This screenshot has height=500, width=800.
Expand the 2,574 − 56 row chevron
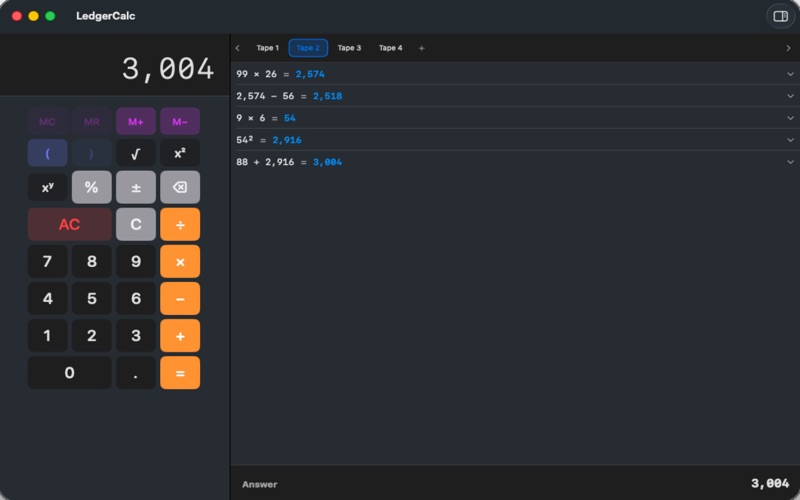(x=790, y=96)
